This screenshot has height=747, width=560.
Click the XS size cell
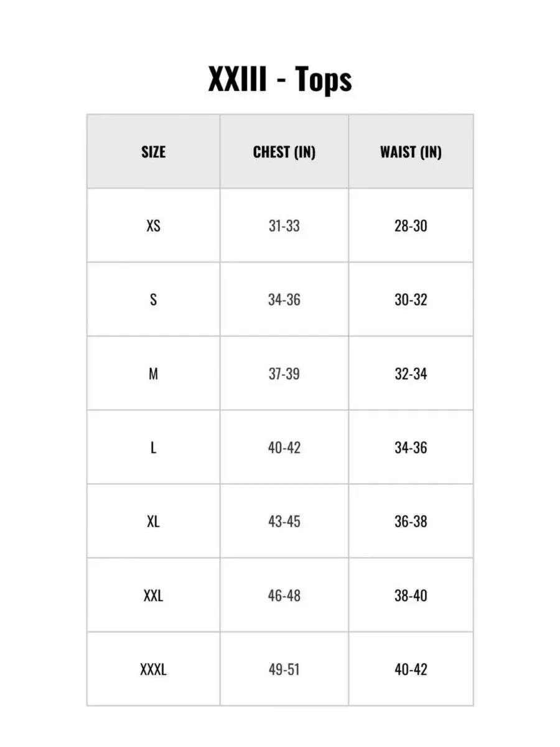[154, 225]
